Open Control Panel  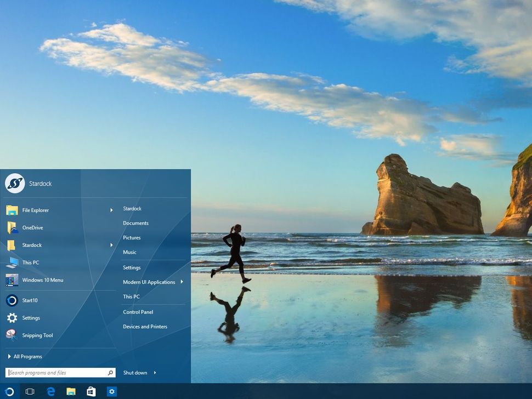137,311
